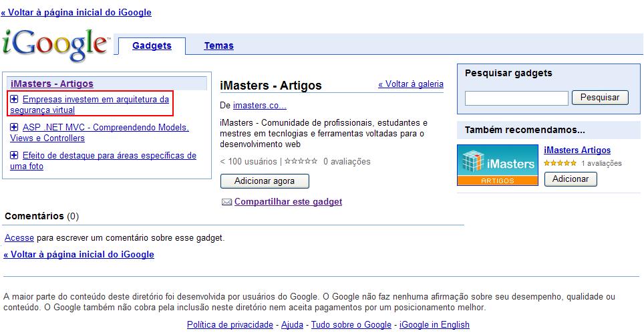Click the envelope icon beside Compartilhar

(226, 202)
